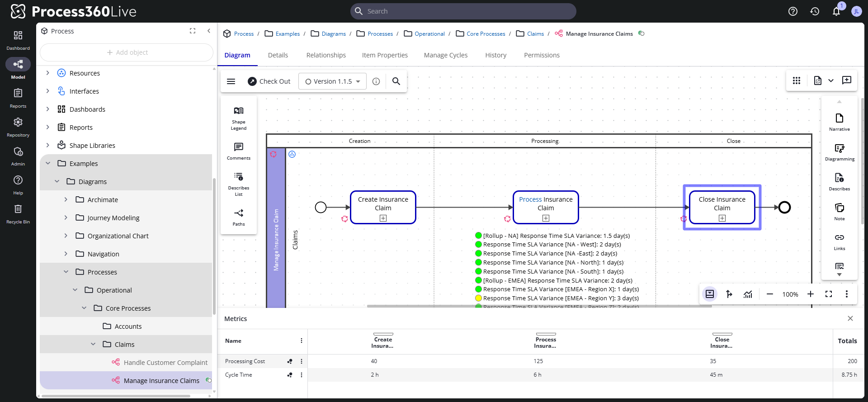Image resolution: width=868 pixels, height=402 pixels.
Task: Select the Model sidebar icon
Action: (18, 69)
